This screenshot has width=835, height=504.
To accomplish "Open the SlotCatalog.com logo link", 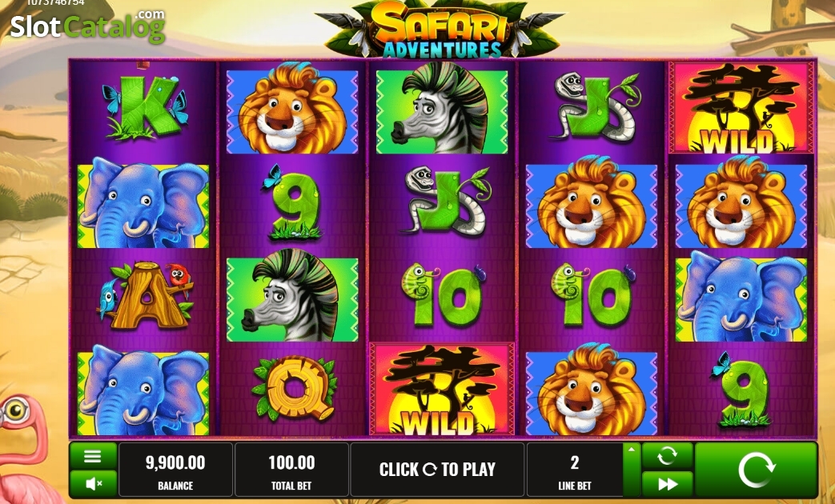I will [88, 26].
